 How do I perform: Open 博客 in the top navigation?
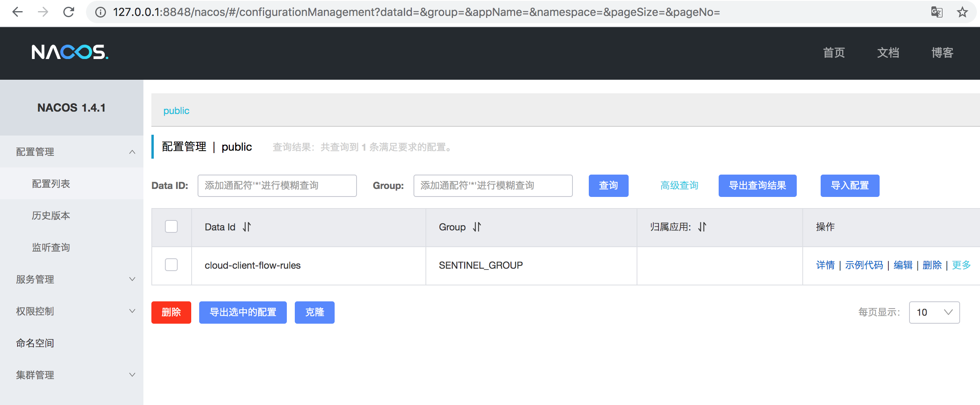click(942, 53)
